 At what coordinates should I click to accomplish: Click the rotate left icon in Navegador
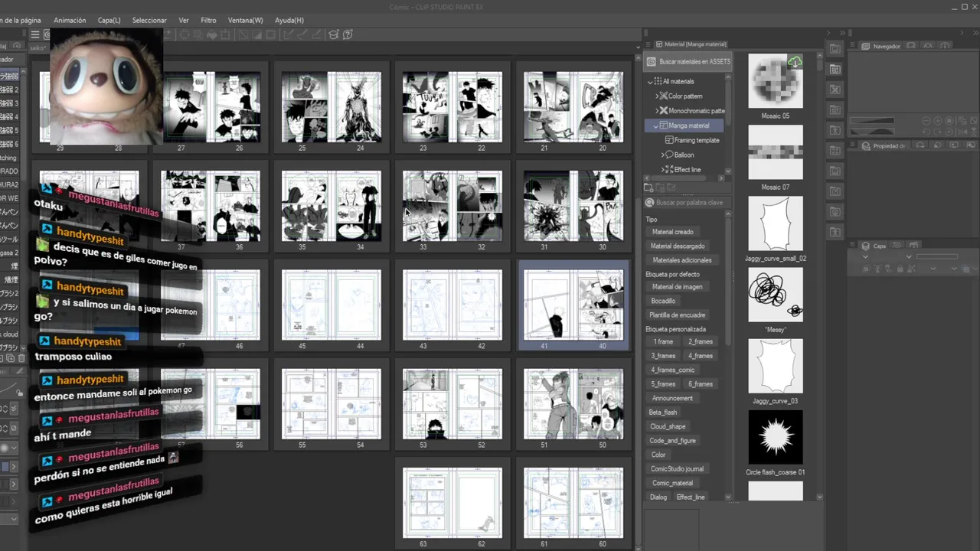click(926, 132)
